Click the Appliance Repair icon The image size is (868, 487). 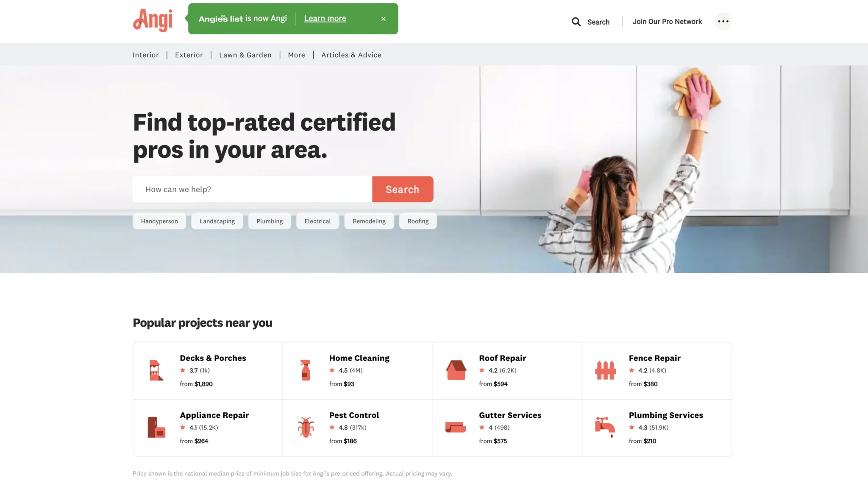coord(156,427)
